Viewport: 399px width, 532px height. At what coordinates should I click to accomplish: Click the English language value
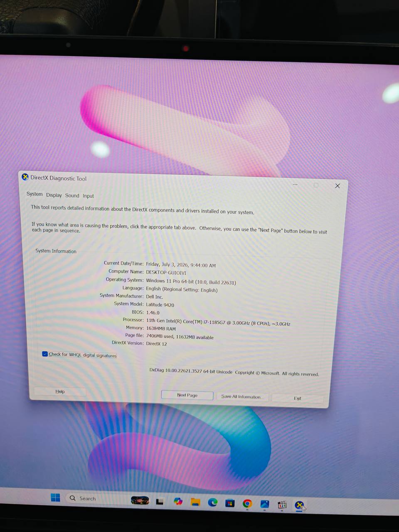point(182,289)
